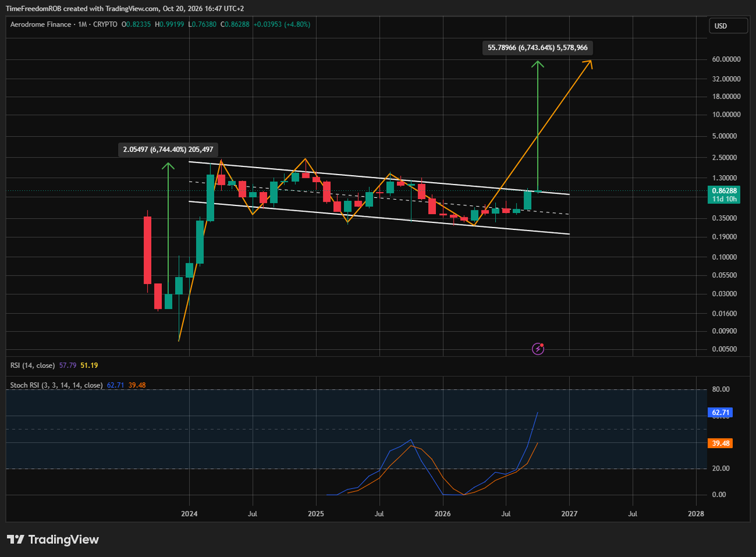Click the 18.00000 price axis label

726,97
